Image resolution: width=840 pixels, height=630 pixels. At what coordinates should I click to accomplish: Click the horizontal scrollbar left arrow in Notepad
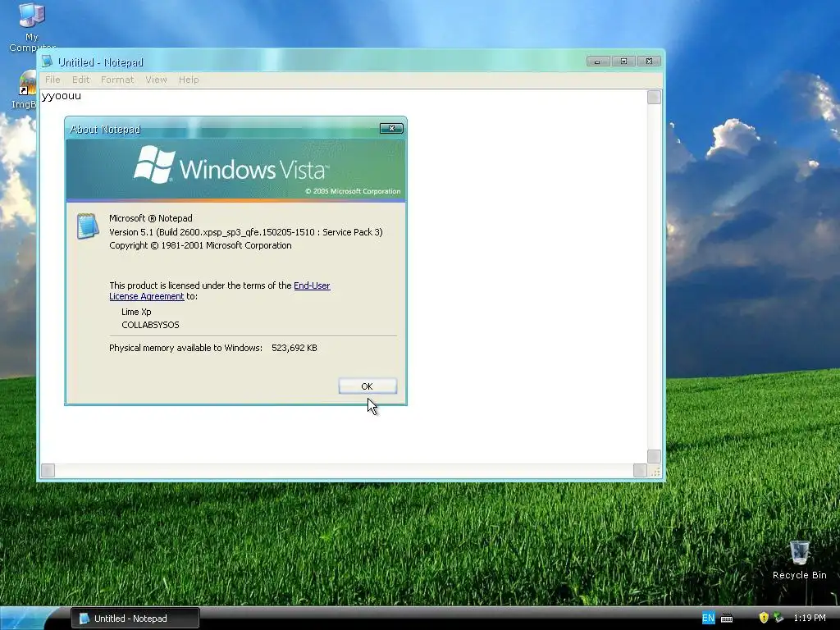click(48, 470)
